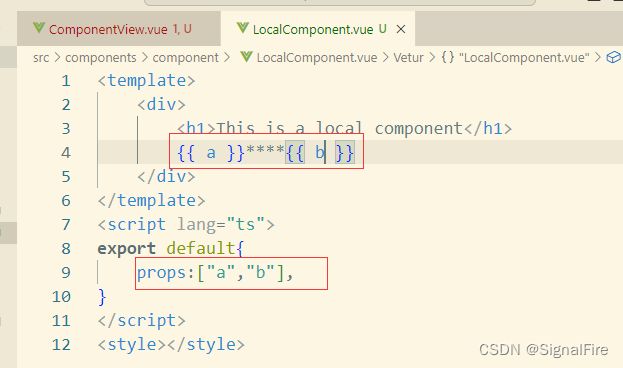Click the cube symbol breadcrumb icon

click(x=613, y=58)
